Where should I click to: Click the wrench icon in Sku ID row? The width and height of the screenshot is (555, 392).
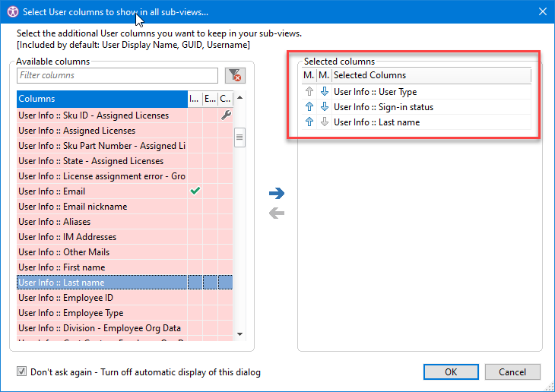click(x=226, y=115)
